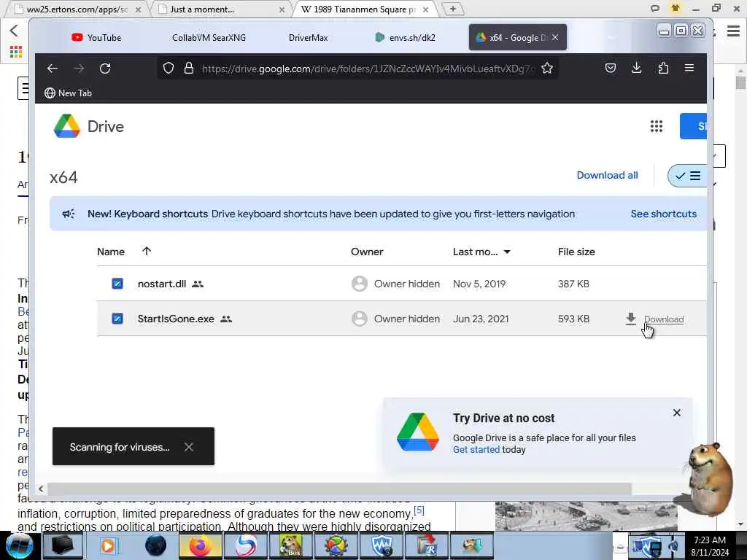Open the Google apps grid
The image size is (747, 560).
click(657, 126)
